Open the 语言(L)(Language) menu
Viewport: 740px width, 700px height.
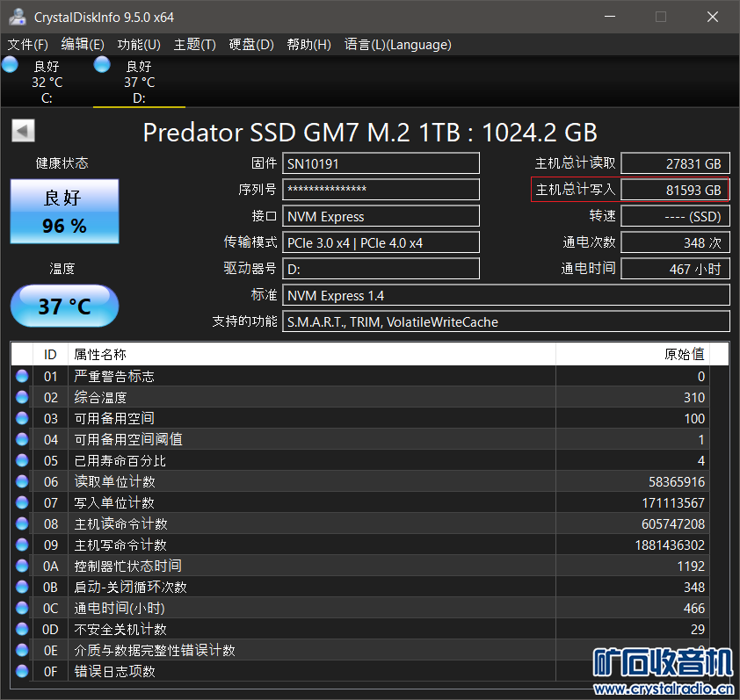pyautogui.click(x=398, y=45)
